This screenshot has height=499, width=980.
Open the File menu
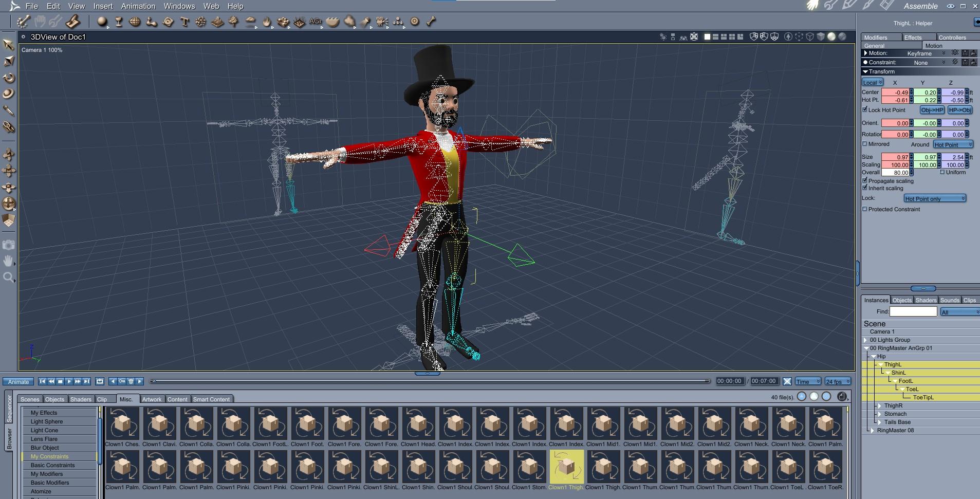coord(32,6)
